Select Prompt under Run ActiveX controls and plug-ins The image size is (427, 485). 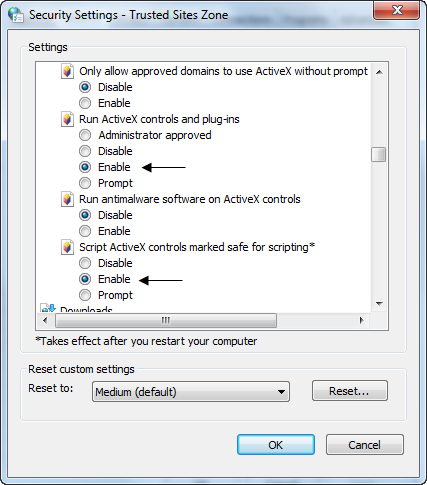[x=85, y=183]
